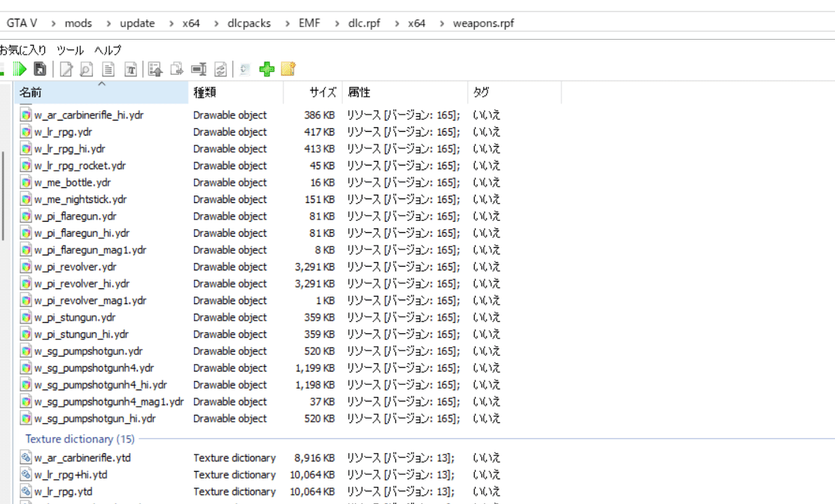Click the file icon beside w_pi_flaregun.ydr
This screenshot has height=504, width=835.
tap(25, 216)
